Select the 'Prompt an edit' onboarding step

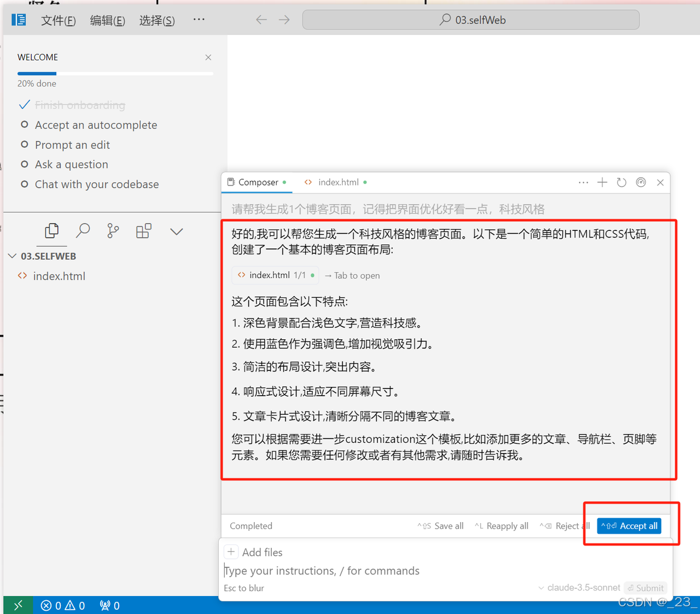coord(72,145)
